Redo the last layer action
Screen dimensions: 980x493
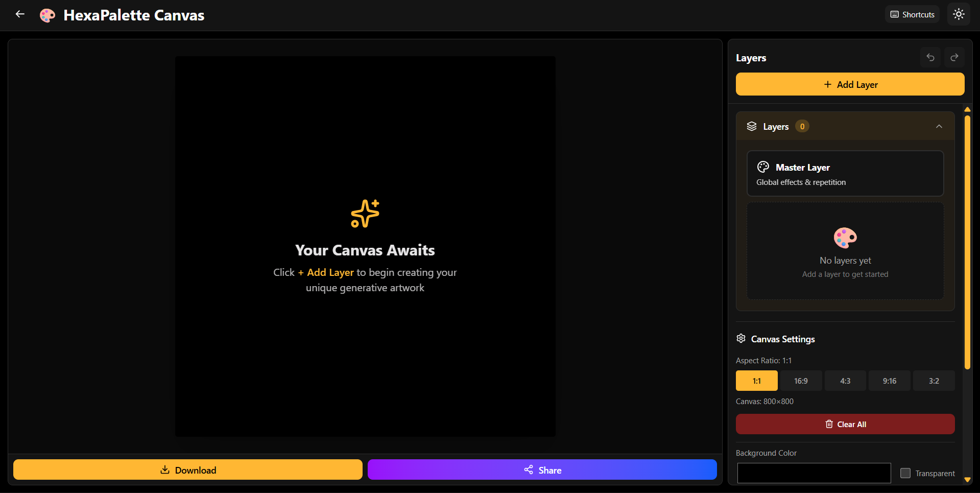tap(954, 57)
